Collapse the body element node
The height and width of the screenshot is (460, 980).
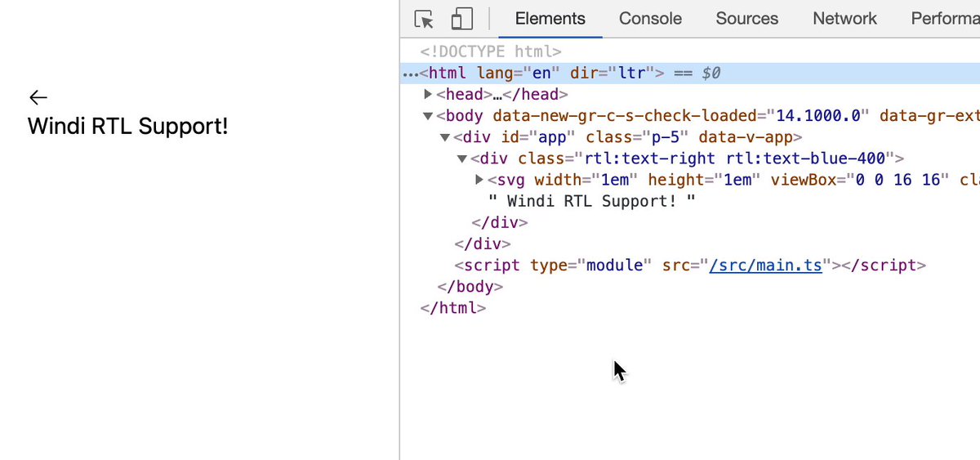[x=428, y=116]
